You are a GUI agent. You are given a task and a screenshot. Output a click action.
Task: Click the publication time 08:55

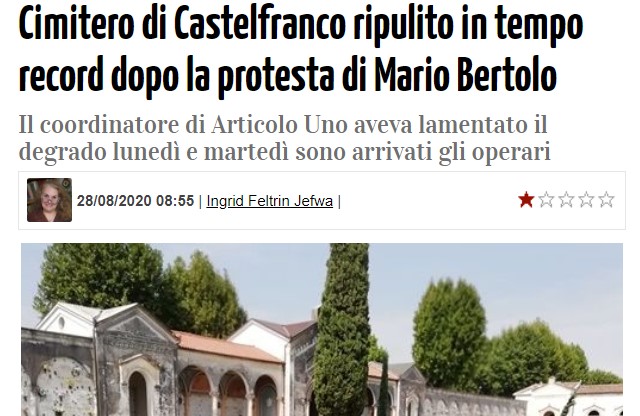pos(175,201)
